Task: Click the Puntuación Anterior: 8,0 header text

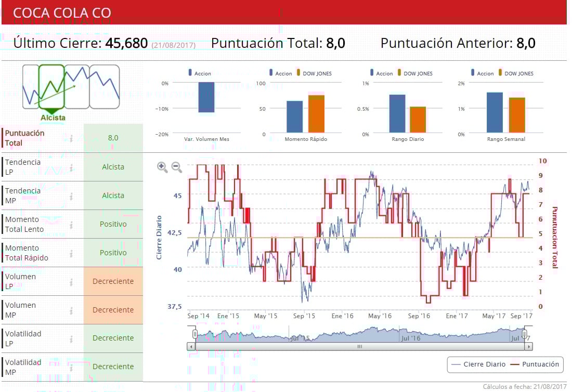Action: (458, 43)
